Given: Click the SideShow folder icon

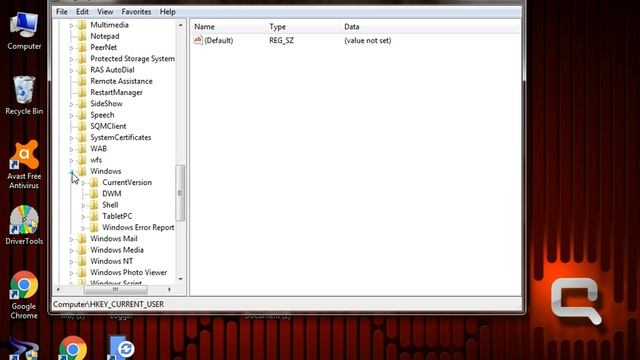Looking at the screenshot, I should click(82, 104).
